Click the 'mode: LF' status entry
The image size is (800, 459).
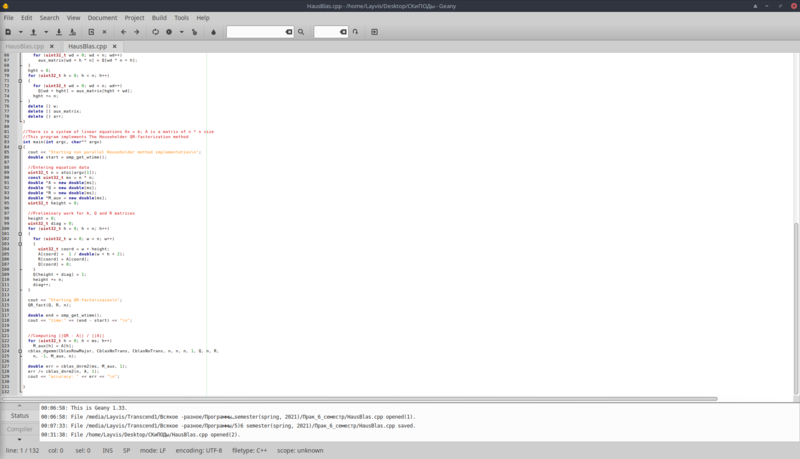pos(153,450)
